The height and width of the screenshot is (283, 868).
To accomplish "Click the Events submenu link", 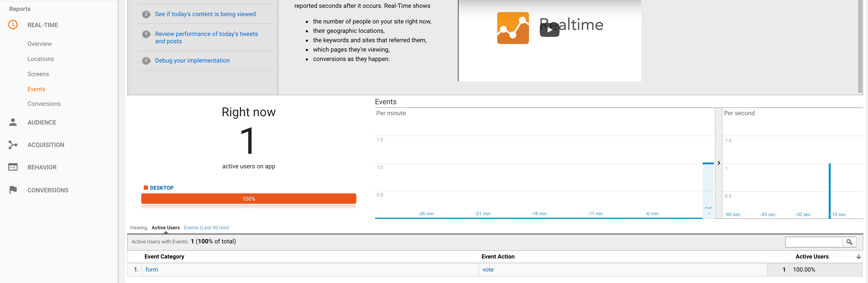I will tap(35, 88).
